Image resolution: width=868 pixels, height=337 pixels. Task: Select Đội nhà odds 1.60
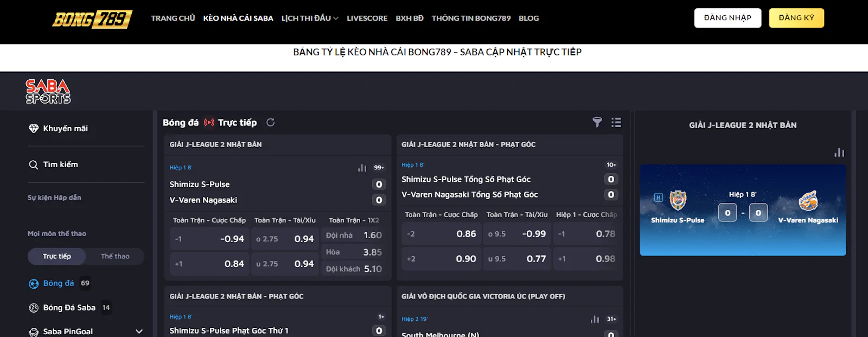(354, 236)
